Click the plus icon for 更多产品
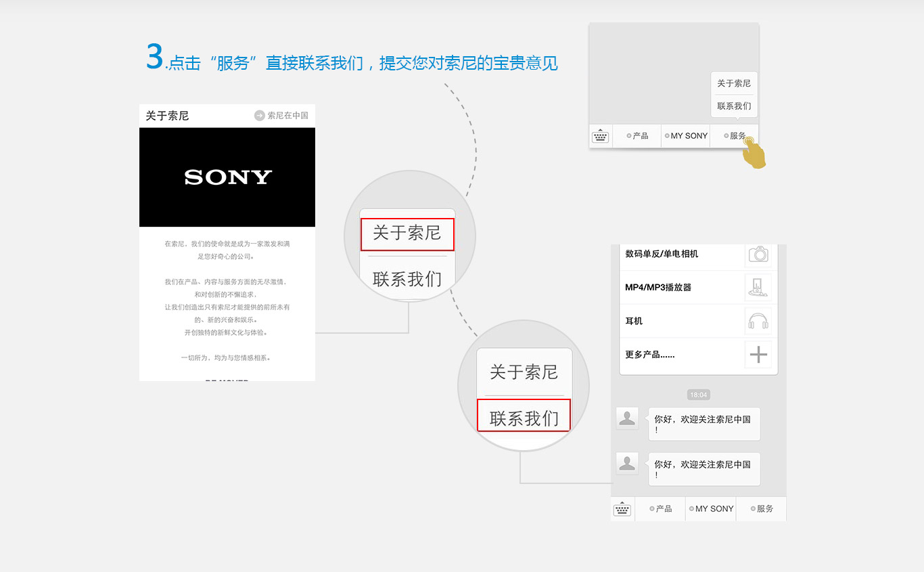924x572 pixels. [758, 354]
